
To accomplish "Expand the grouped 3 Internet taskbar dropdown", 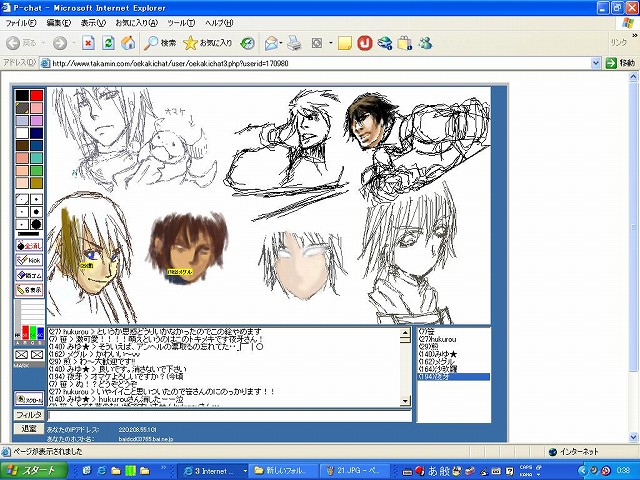I will 245,471.
